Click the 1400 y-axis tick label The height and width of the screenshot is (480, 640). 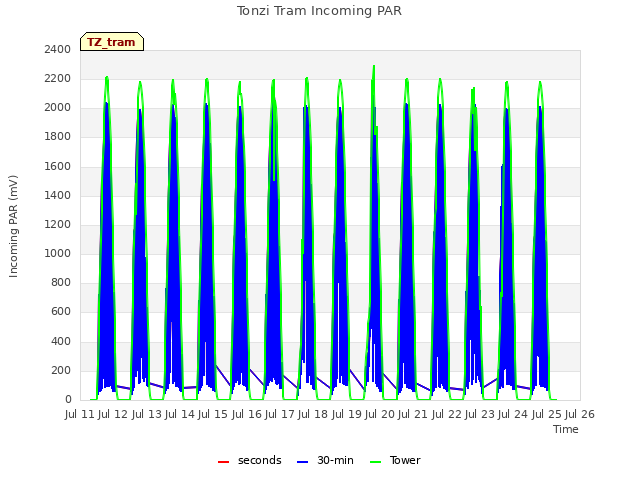point(58,195)
